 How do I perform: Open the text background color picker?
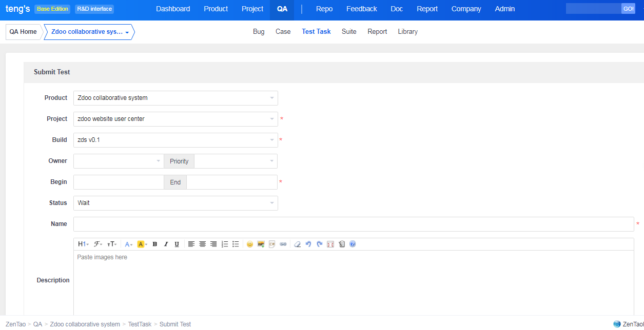pos(142,244)
